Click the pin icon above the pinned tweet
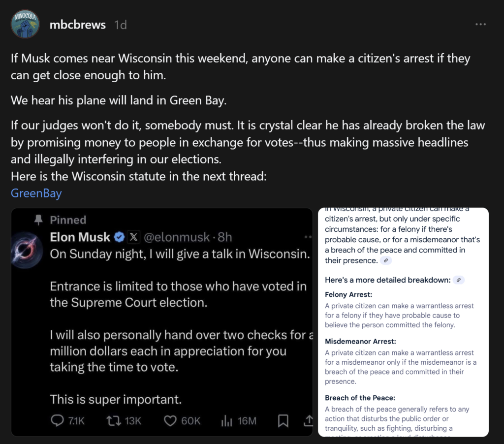This screenshot has height=444, width=504. [38, 220]
